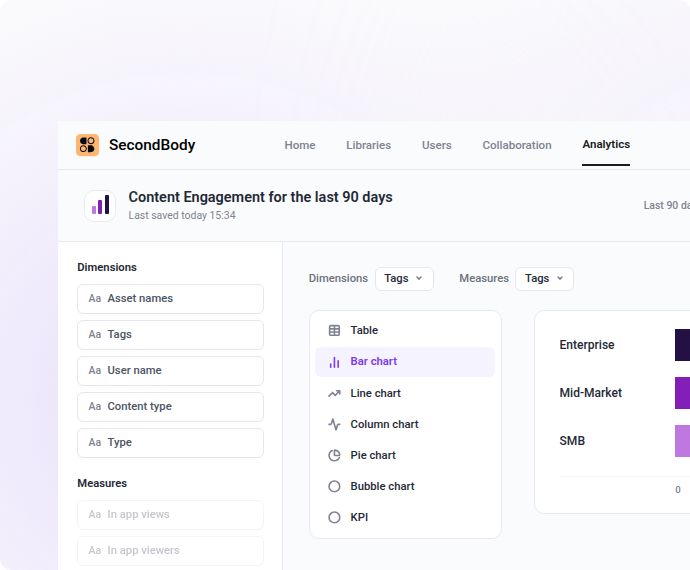
Task: Click the Dimensions sidebar heading
Action: pyautogui.click(x=107, y=267)
